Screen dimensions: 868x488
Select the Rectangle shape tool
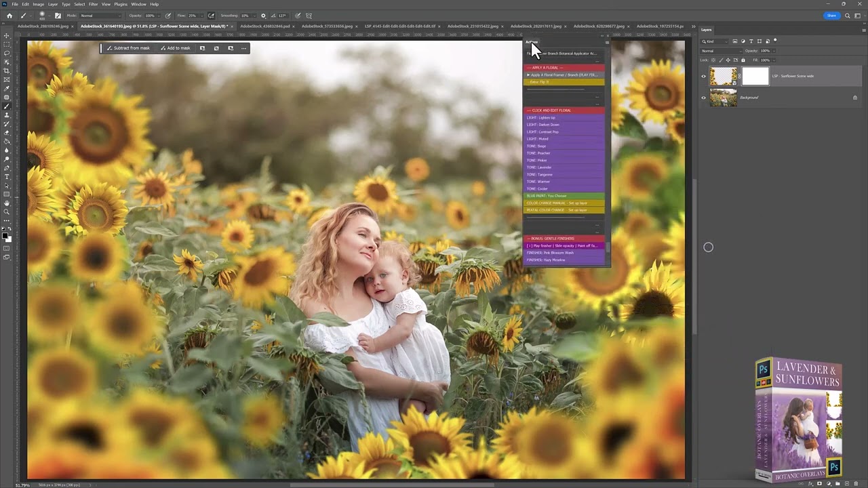7,195
